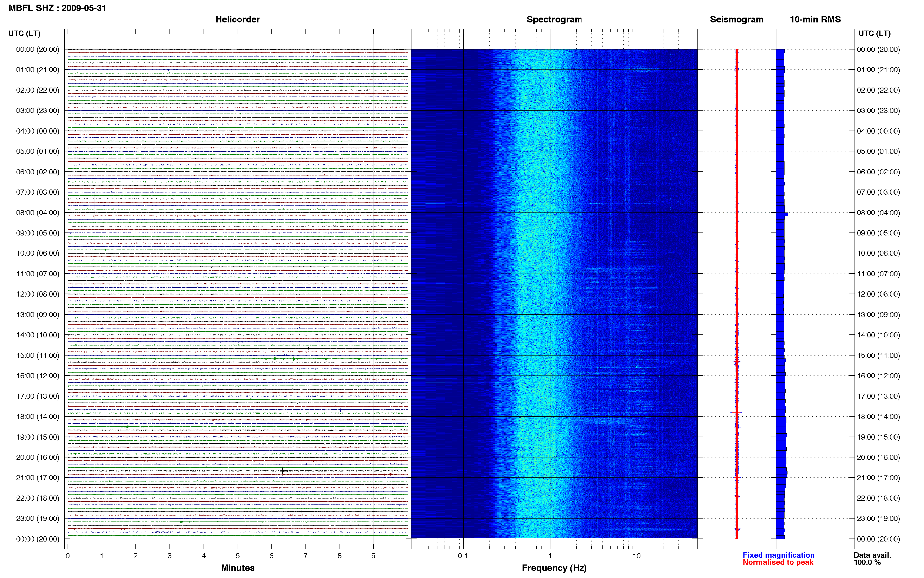The image size is (924, 578).
Task: Click the '100.0 %' availability value
Action: (x=867, y=562)
